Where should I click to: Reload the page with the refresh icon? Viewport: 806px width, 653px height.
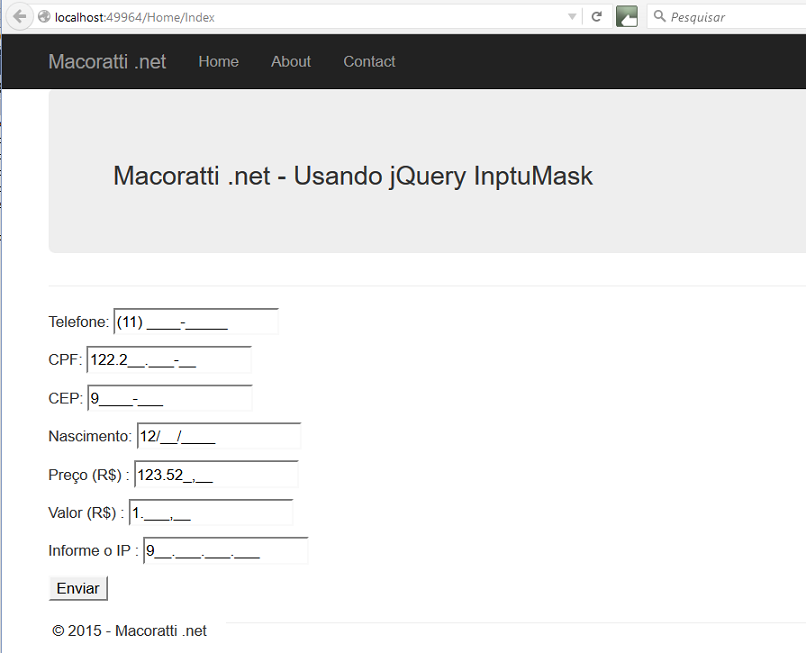[x=596, y=16]
